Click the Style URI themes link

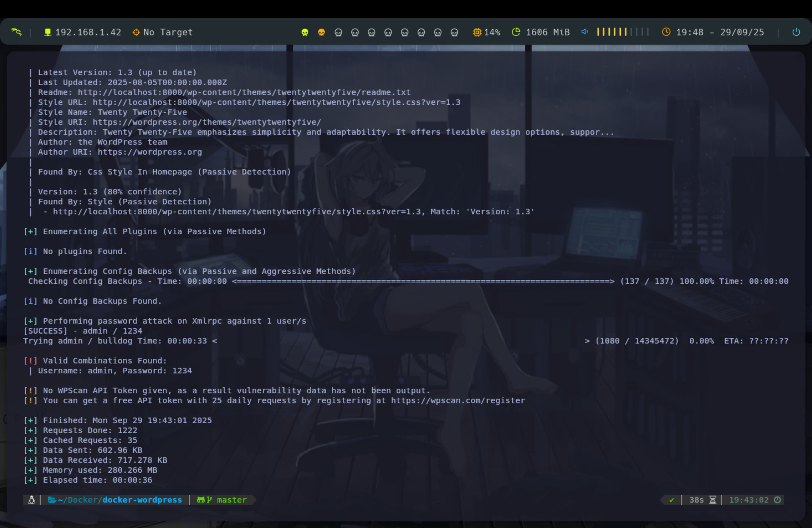click(207, 122)
